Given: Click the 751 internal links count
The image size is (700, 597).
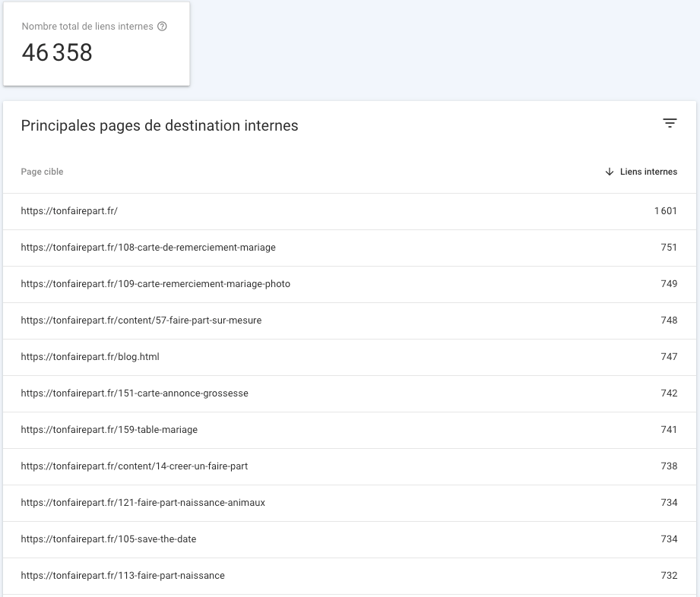Looking at the screenshot, I should click(669, 248).
